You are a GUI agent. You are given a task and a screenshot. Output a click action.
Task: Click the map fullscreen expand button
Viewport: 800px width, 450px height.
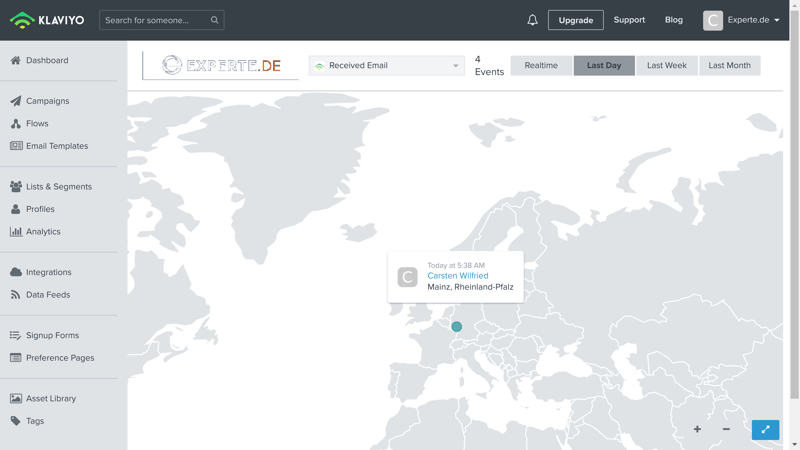coord(765,429)
